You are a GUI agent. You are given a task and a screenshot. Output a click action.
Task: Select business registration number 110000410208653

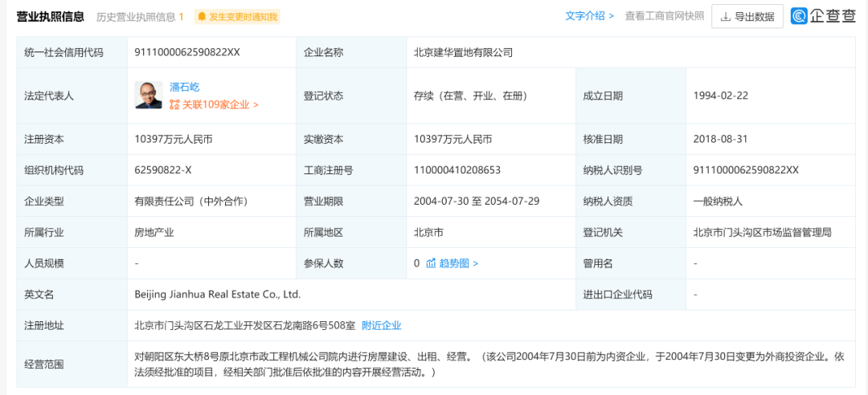[457, 170]
